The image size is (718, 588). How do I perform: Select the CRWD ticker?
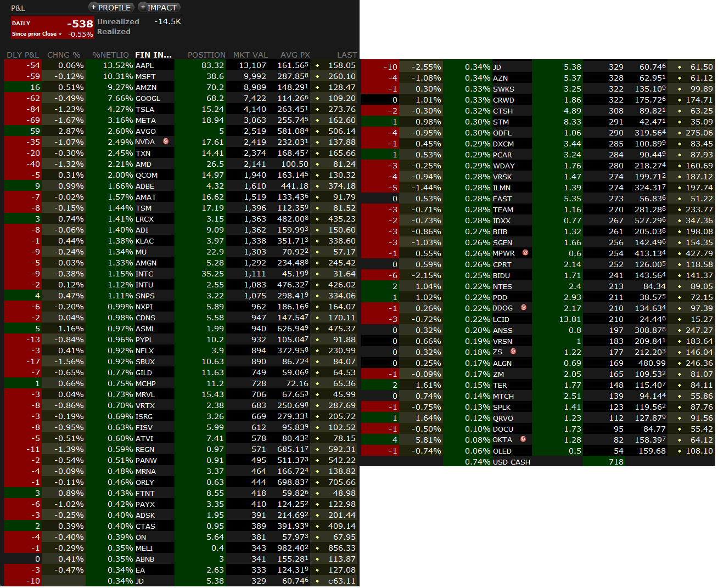503,100
